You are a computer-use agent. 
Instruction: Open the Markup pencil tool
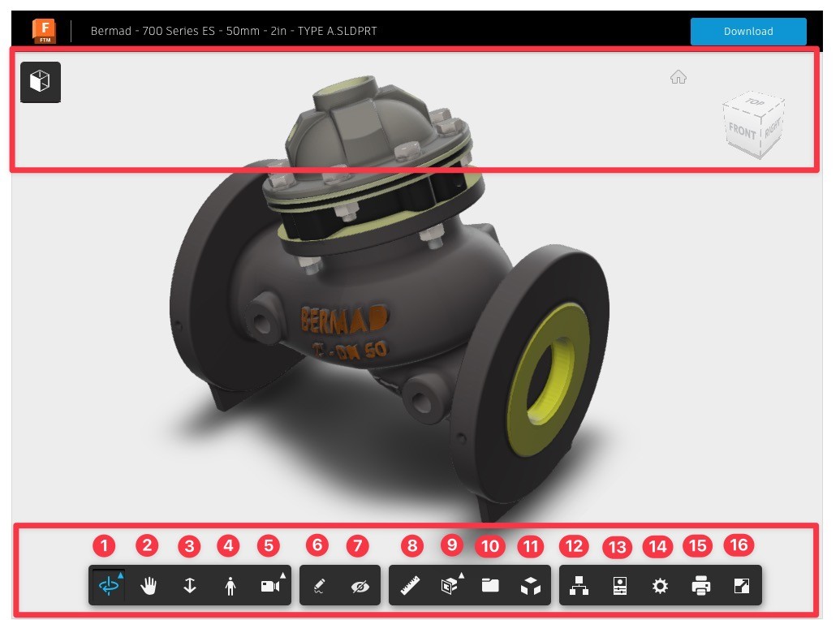[319, 586]
